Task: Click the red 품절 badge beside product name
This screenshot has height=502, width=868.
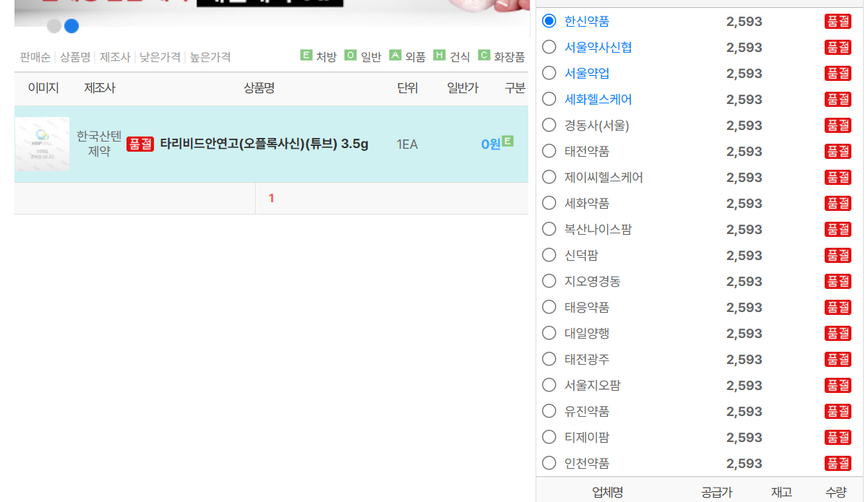Action: click(x=140, y=144)
